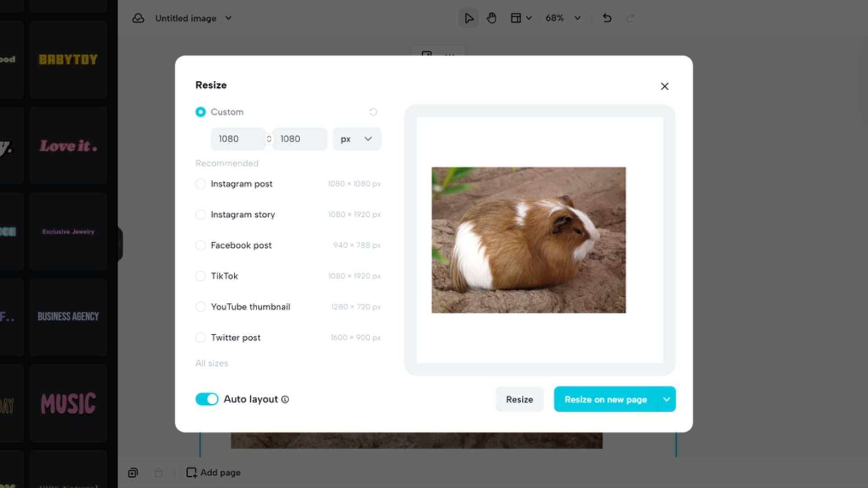Select the Instagram story radio option

pos(200,215)
